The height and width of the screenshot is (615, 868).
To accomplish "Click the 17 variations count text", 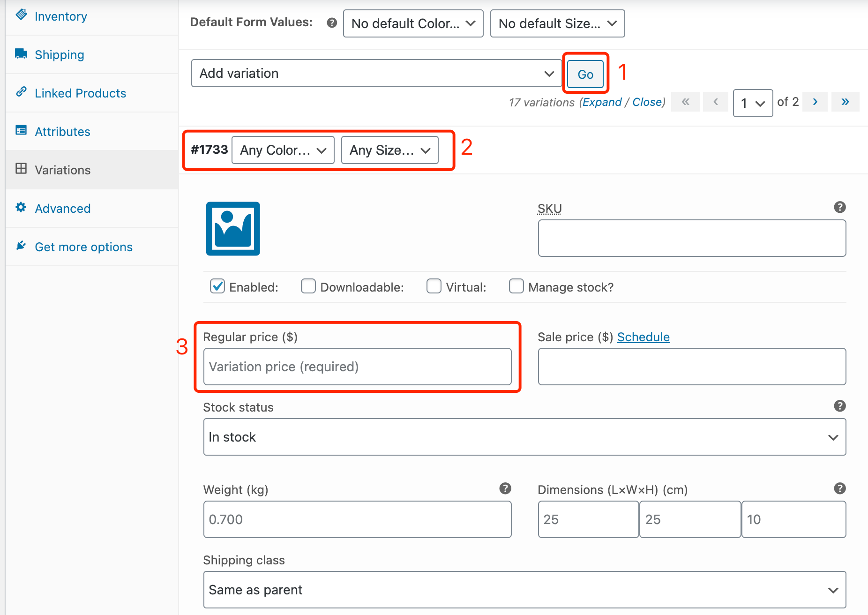I will (x=541, y=103).
